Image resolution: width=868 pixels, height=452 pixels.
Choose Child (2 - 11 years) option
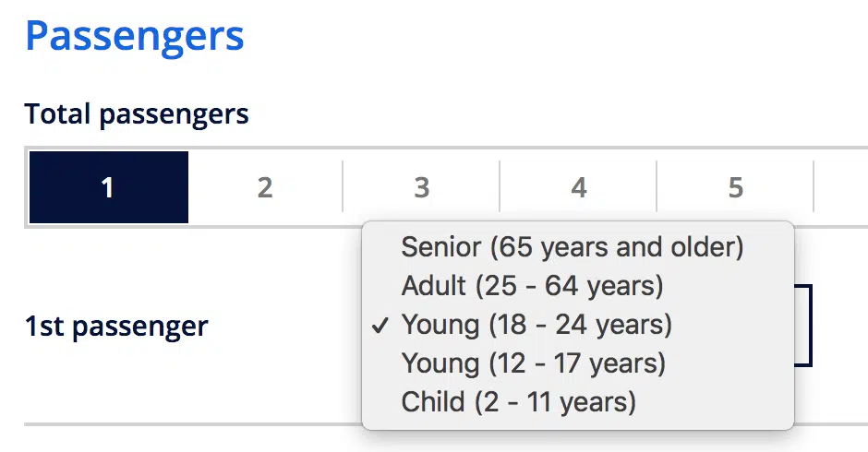[x=519, y=402]
